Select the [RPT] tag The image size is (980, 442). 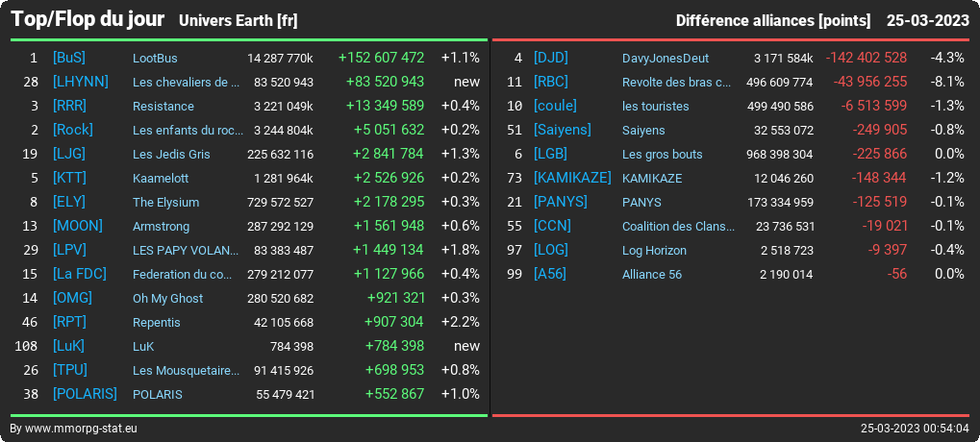coord(70,322)
